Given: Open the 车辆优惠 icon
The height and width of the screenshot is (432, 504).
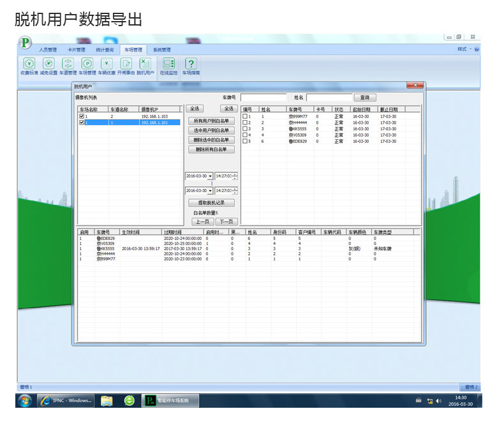Looking at the screenshot, I should [x=107, y=63].
